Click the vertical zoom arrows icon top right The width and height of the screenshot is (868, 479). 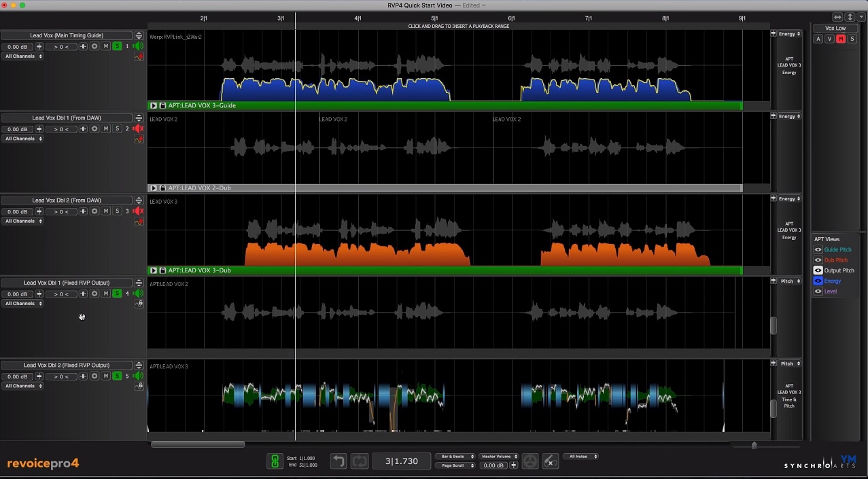point(850,17)
